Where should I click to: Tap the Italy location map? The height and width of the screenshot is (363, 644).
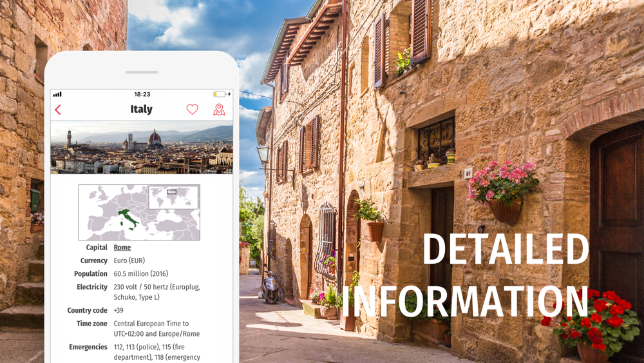[x=139, y=212]
